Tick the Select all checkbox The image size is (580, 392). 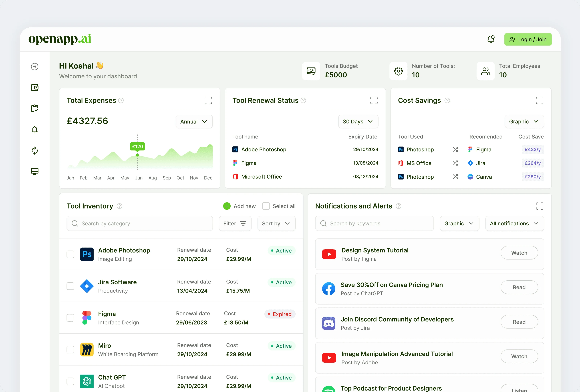click(266, 206)
